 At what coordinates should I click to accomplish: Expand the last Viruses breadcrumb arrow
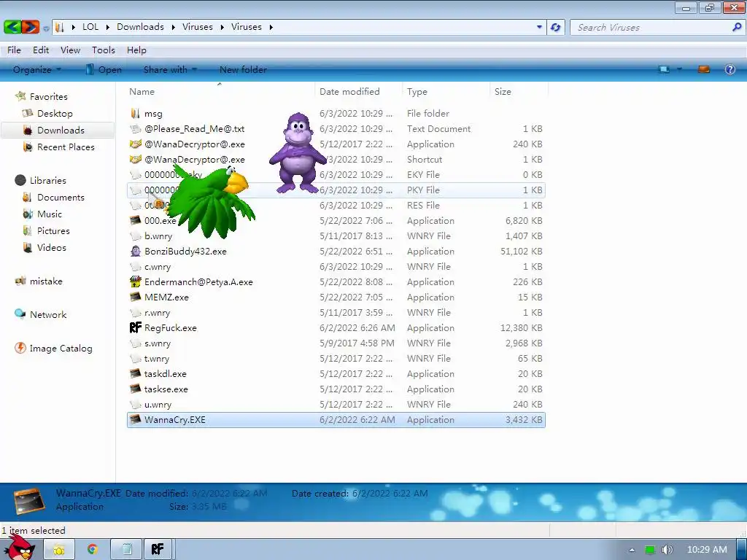click(x=271, y=27)
